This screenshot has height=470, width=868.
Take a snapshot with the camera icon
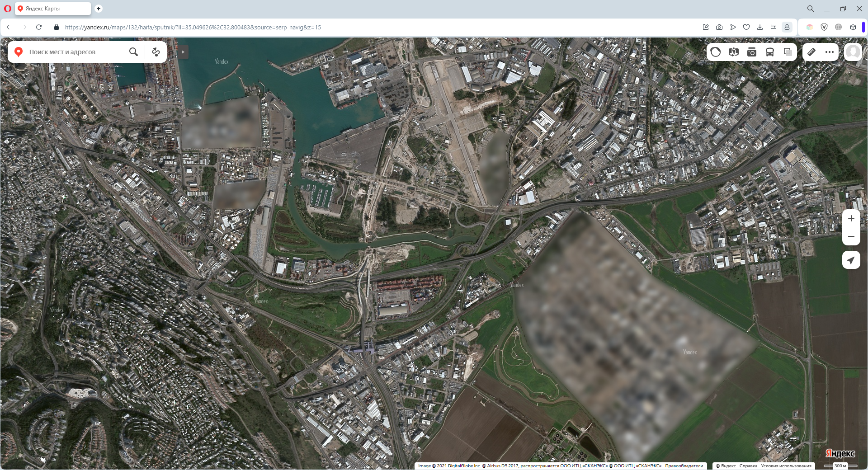(x=719, y=27)
